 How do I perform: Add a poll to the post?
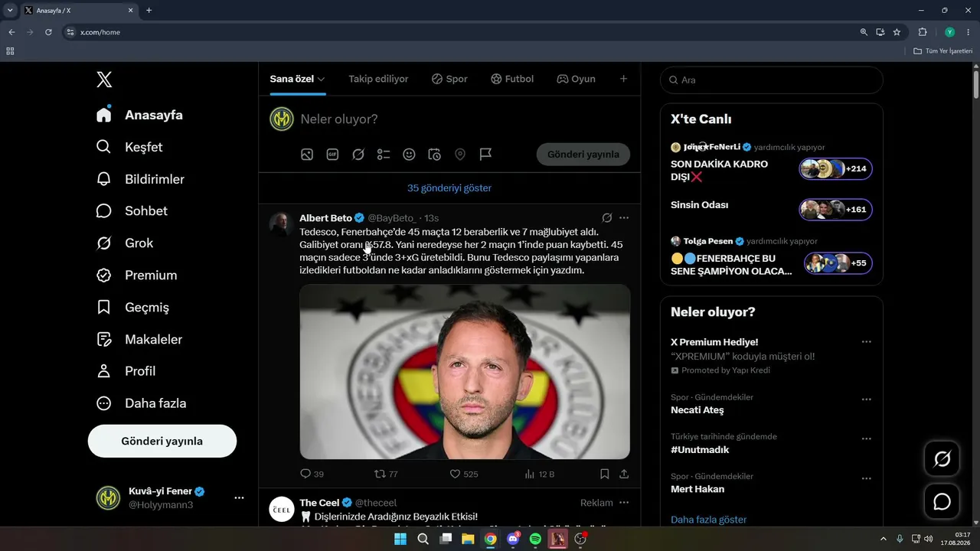(384, 155)
